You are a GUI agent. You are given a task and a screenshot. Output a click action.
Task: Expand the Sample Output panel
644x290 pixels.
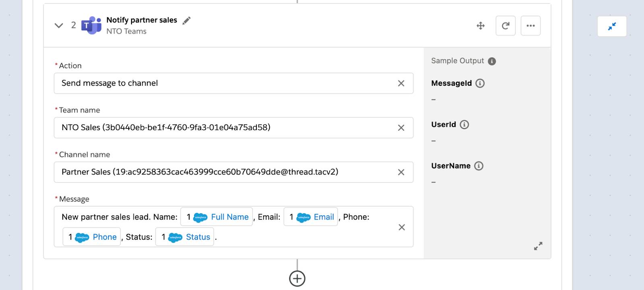click(x=538, y=246)
